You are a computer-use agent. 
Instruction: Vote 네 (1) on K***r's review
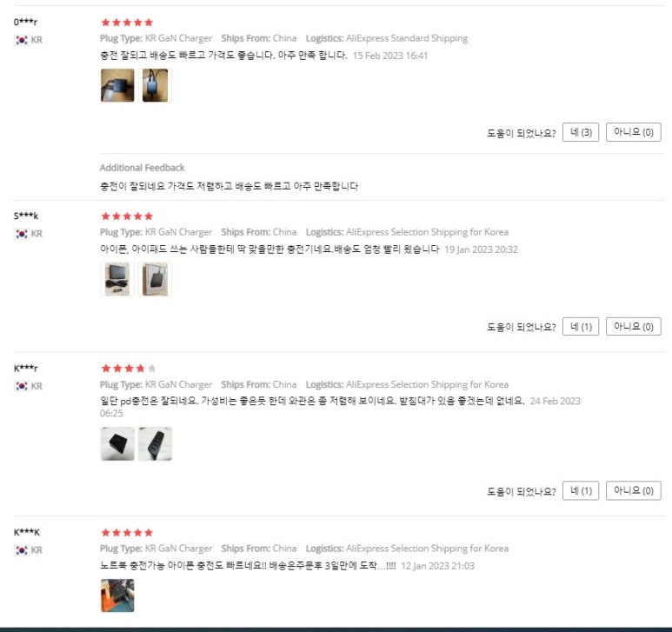coord(581,490)
